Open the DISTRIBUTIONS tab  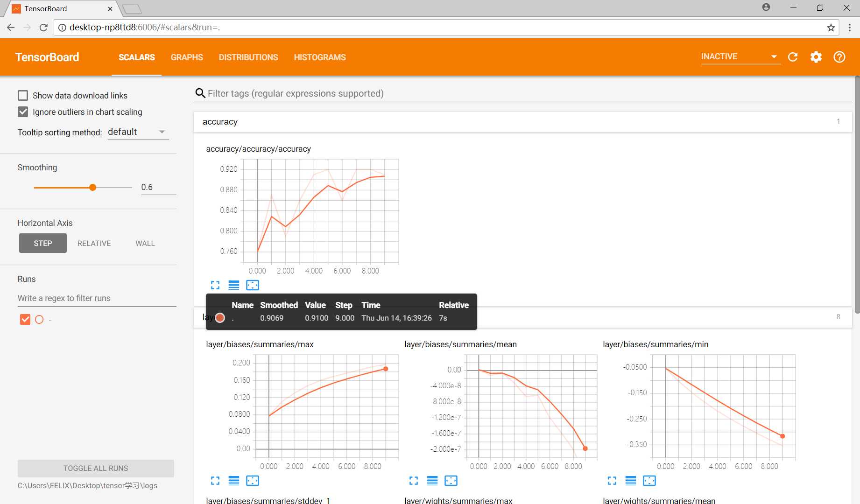(x=248, y=57)
